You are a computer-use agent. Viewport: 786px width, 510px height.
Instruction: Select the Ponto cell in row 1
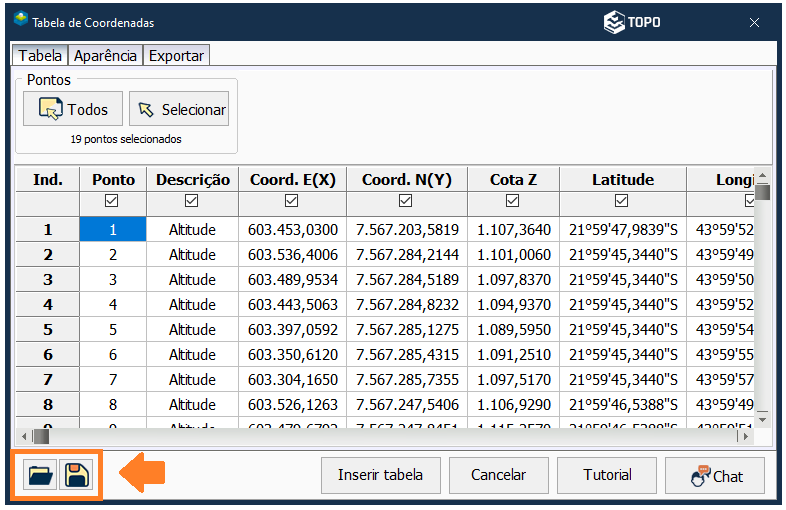pos(113,230)
